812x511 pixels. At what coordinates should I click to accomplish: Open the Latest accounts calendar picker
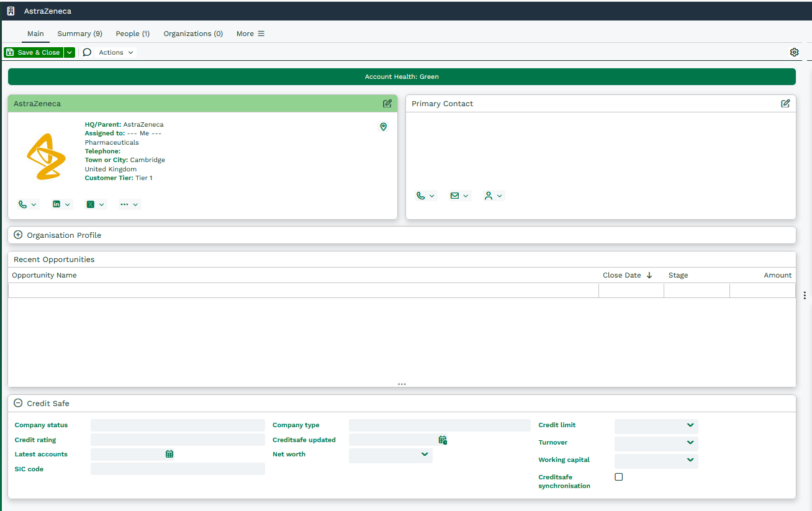tap(169, 454)
